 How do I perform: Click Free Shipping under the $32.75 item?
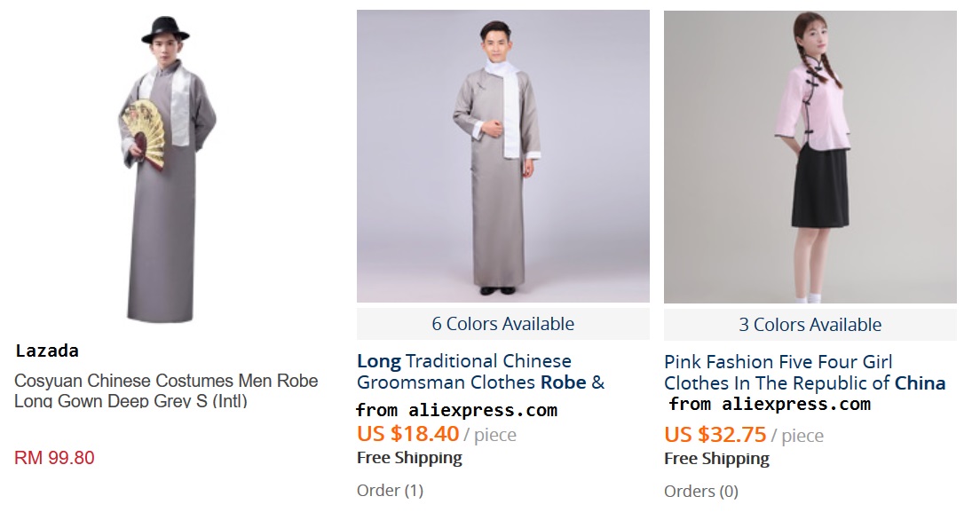tap(717, 459)
